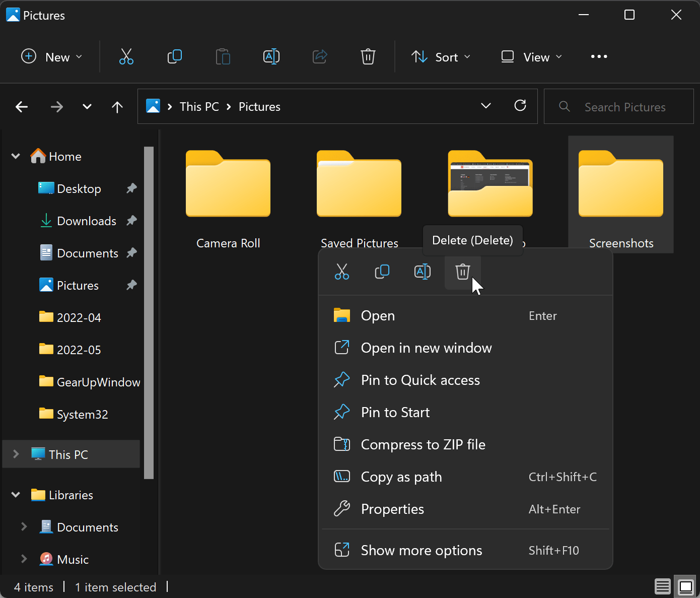Click the Delete trash icon in context menu
The width and height of the screenshot is (700, 598).
[x=462, y=272]
